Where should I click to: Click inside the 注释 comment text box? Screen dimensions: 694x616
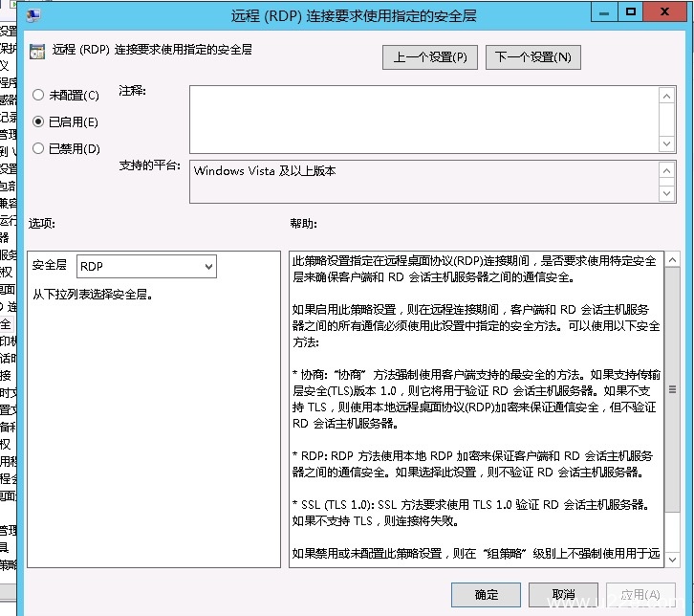click(424, 120)
